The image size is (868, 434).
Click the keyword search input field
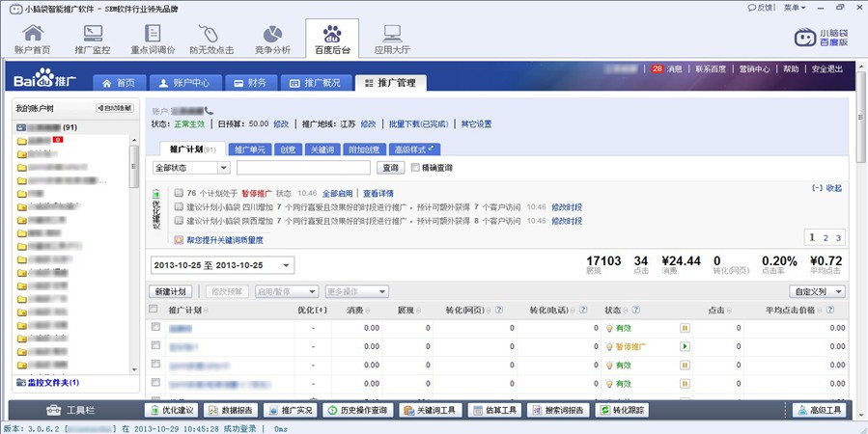click(x=302, y=168)
